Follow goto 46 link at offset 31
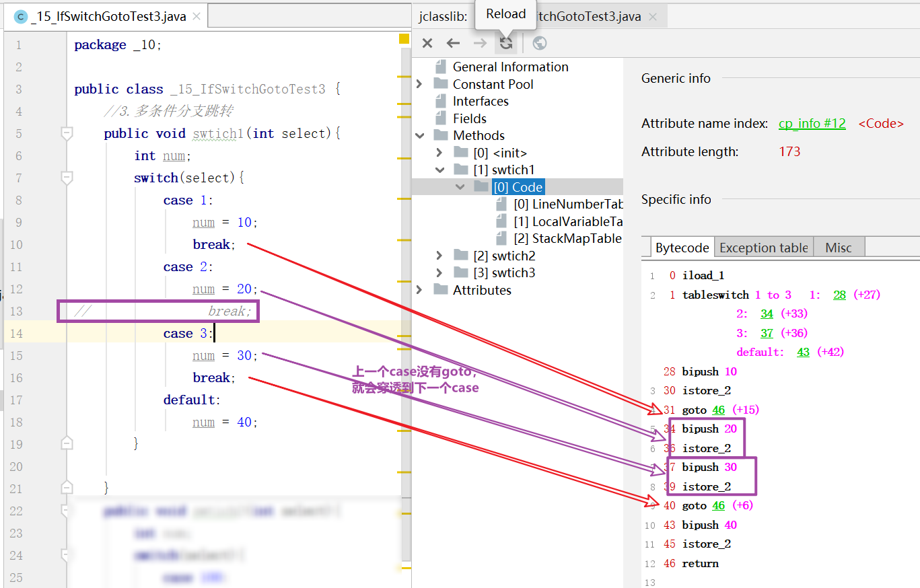The width and height of the screenshot is (920, 588). point(719,410)
